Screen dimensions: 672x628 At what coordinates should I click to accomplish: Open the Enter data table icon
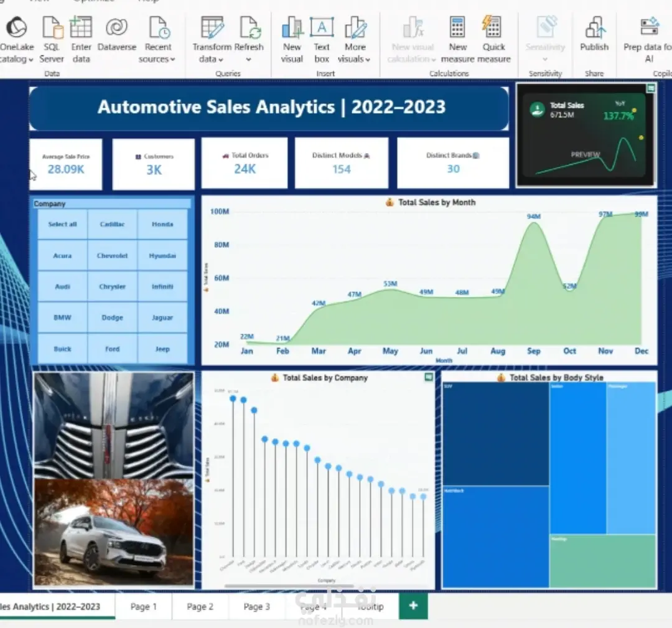click(81, 27)
